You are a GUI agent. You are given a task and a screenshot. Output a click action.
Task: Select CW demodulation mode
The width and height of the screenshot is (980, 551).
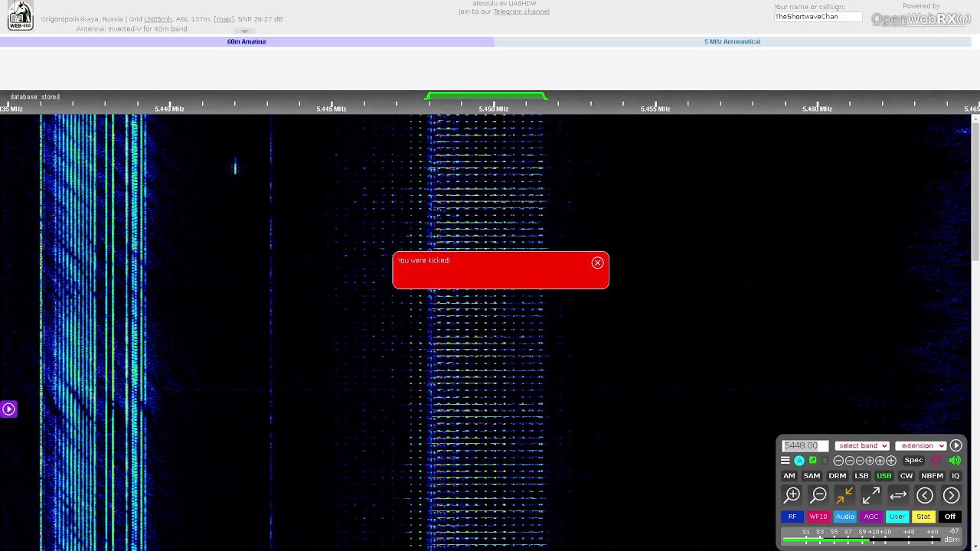[906, 476]
